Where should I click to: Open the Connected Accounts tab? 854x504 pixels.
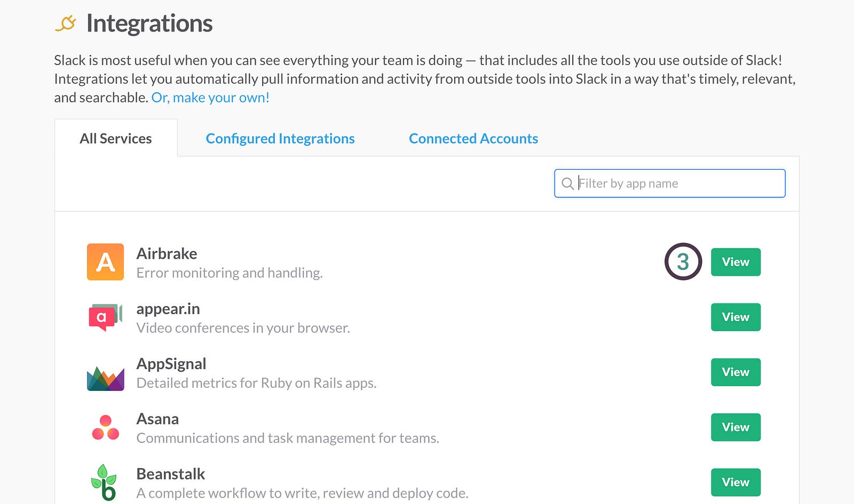point(473,139)
